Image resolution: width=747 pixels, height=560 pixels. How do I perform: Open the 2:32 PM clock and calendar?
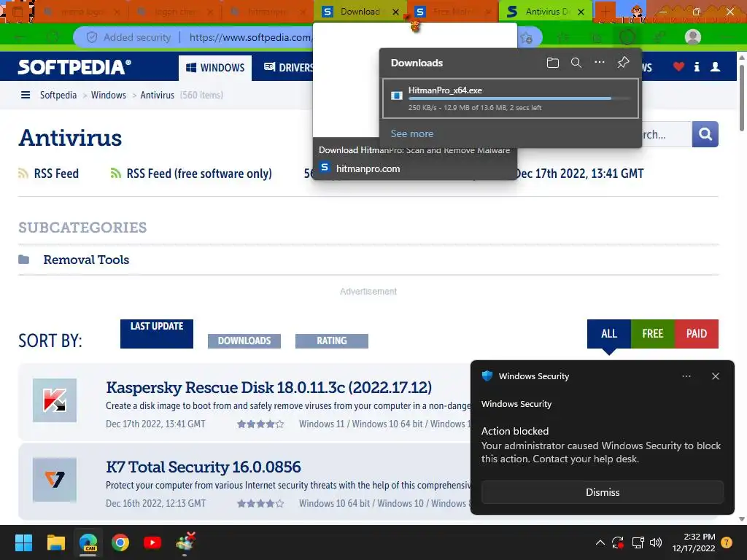pos(694,542)
